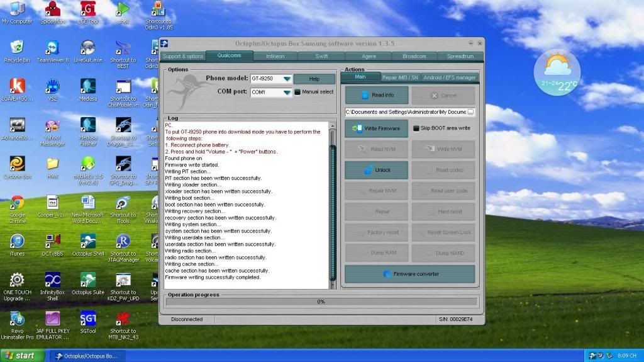Open Medusa Flasher icon

click(88, 132)
